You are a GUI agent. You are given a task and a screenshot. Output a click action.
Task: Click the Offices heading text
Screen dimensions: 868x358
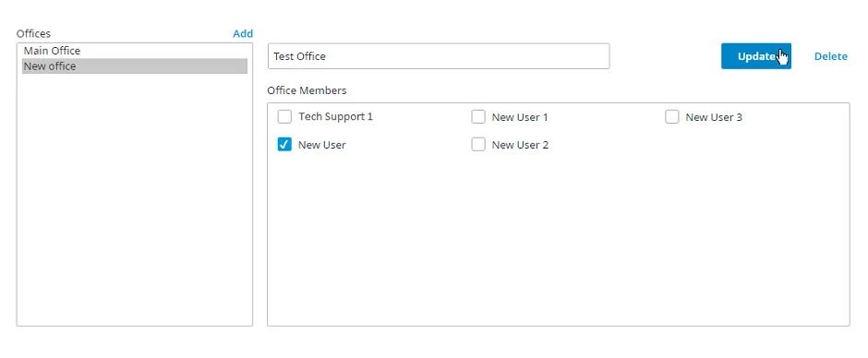point(33,34)
